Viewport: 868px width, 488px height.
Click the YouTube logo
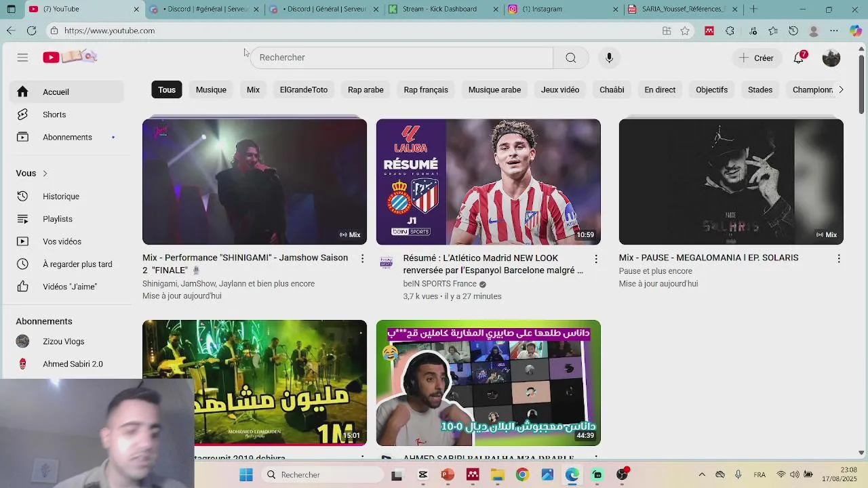(x=71, y=57)
